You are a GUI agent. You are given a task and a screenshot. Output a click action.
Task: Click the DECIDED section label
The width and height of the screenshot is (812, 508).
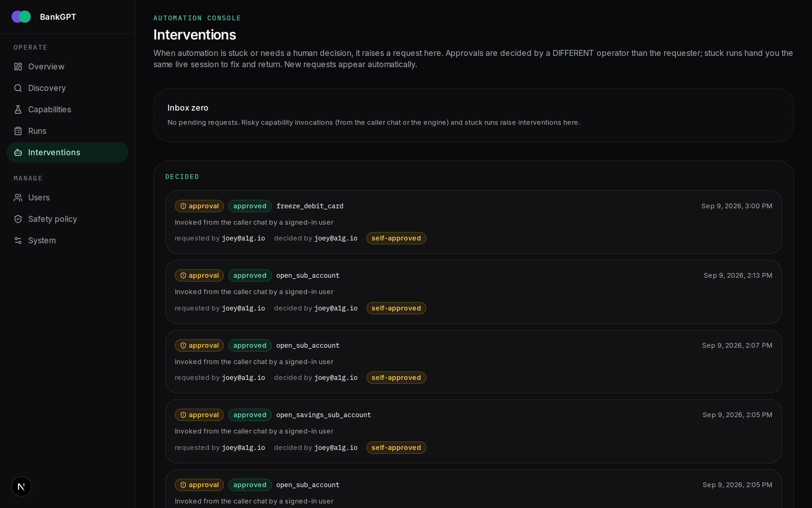[182, 177]
